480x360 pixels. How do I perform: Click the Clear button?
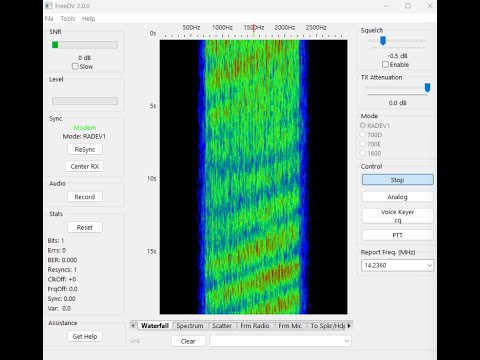point(188,341)
